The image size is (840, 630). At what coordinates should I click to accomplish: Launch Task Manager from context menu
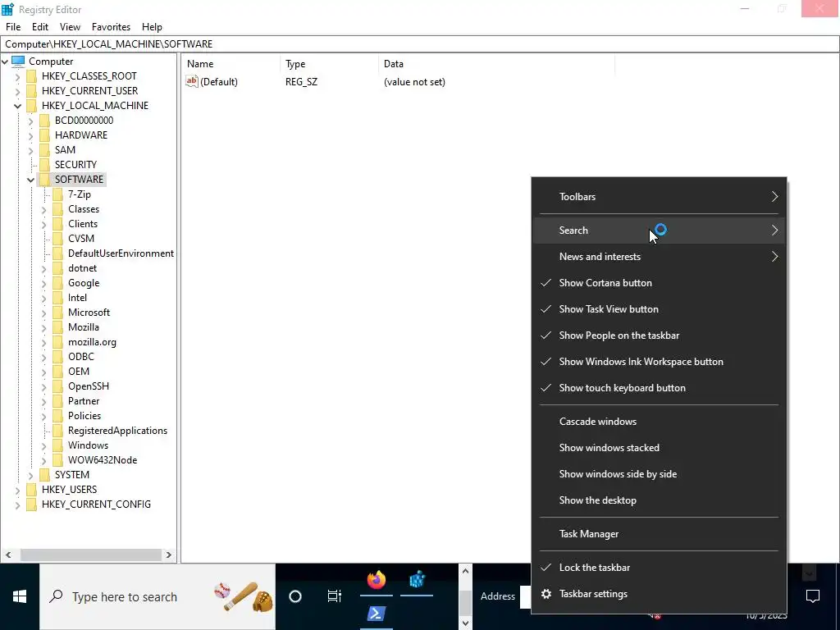click(659, 534)
